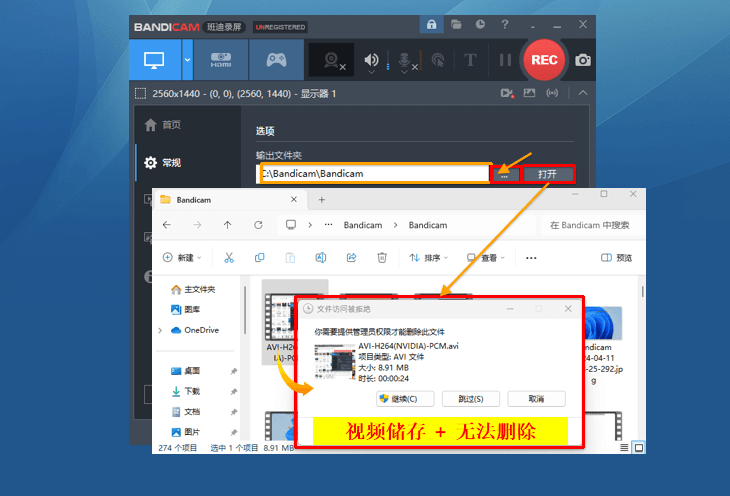Go up one folder level in Explorer
Screen dimensions: 730x496
227,225
